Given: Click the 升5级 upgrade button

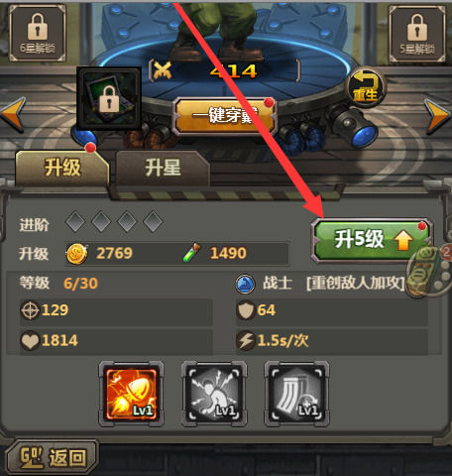Looking at the screenshot, I should tap(372, 240).
